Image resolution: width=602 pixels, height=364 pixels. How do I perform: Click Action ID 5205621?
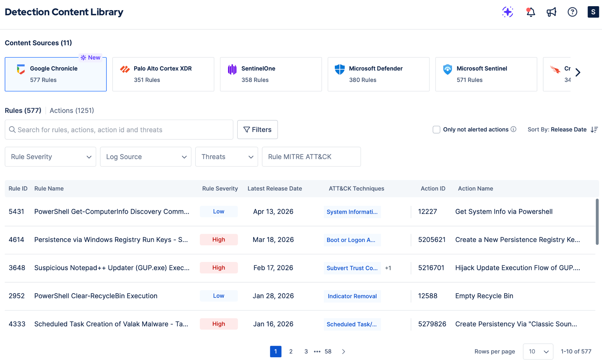(x=432, y=240)
